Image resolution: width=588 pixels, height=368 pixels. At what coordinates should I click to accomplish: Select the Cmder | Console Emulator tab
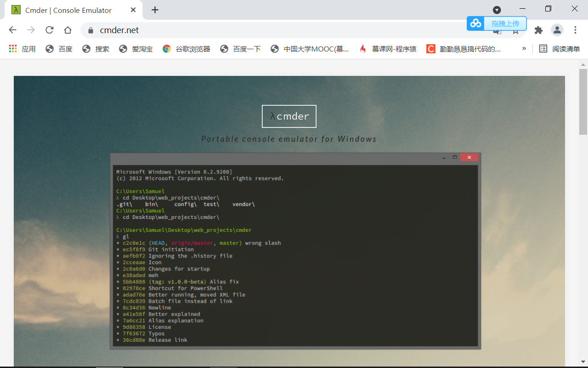(69, 10)
